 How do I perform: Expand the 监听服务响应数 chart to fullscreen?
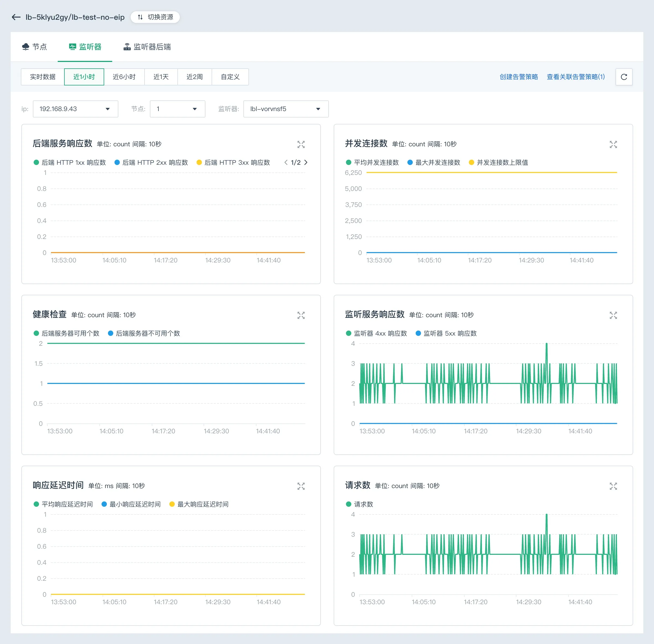(x=613, y=315)
